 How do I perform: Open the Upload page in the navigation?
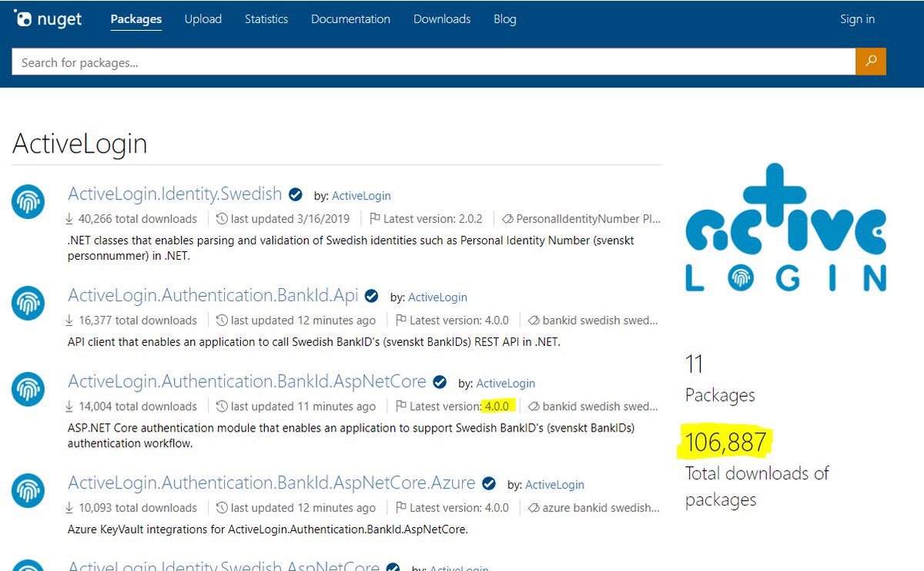point(203,19)
